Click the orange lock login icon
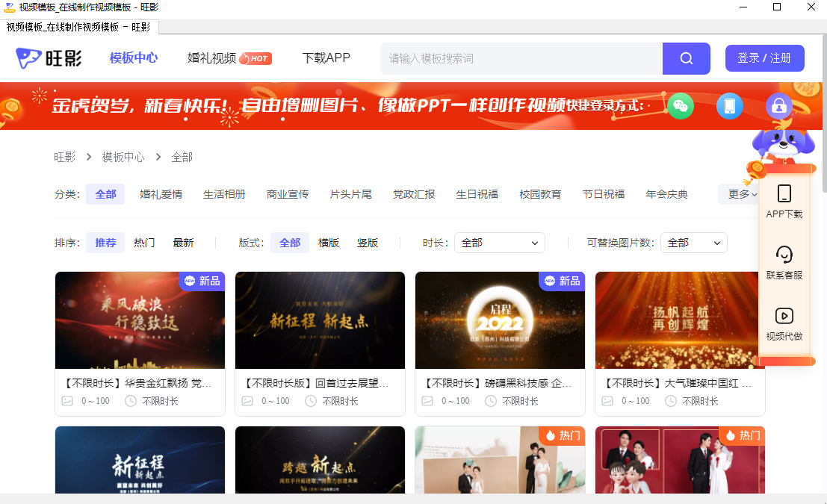This screenshot has width=827, height=504. tap(778, 106)
